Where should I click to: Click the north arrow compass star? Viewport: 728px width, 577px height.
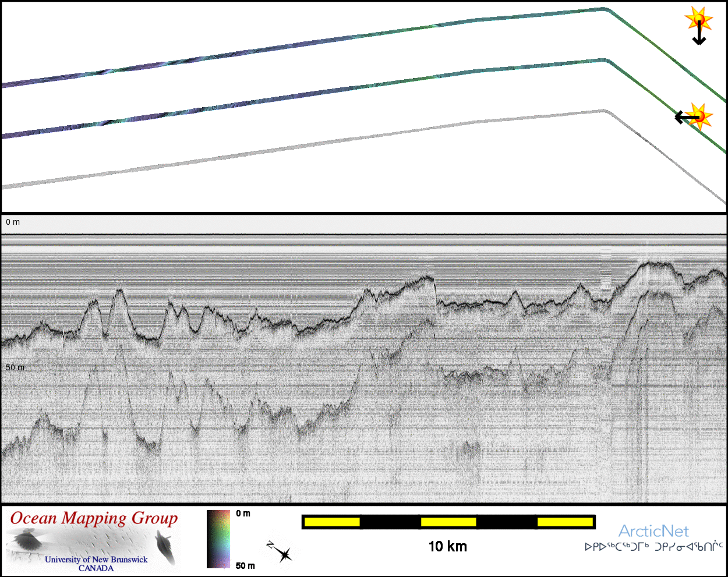pyautogui.click(x=281, y=551)
